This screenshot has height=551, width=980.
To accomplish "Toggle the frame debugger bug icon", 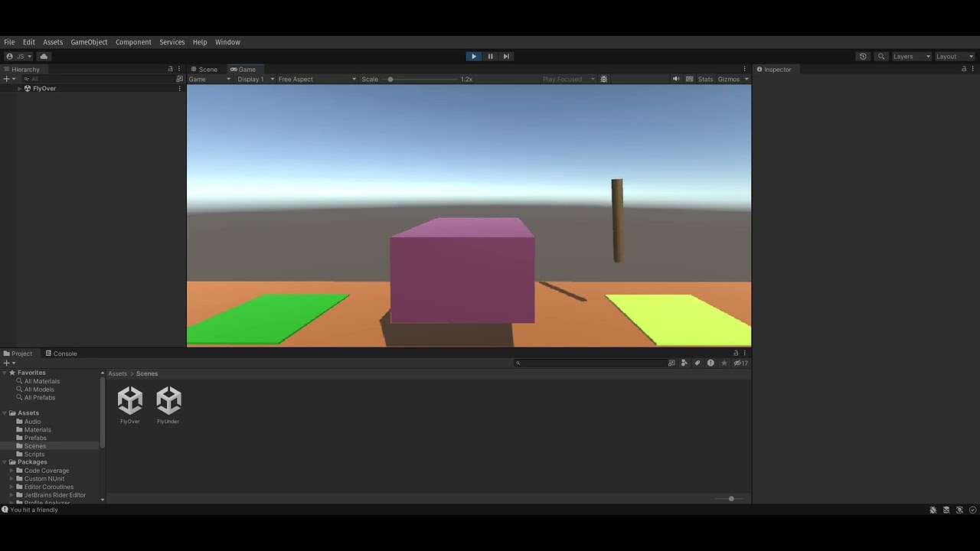I will [x=603, y=79].
